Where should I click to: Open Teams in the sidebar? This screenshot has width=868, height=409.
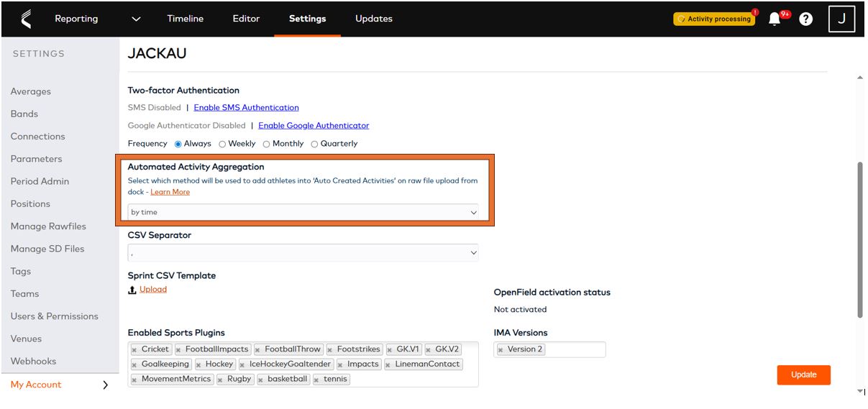(x=25, y=293)
